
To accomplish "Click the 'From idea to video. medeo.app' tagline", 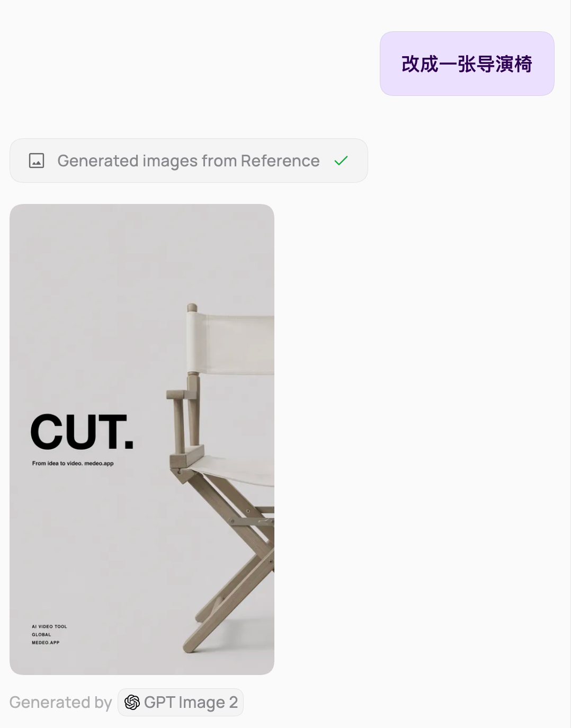I will (73, 463).
